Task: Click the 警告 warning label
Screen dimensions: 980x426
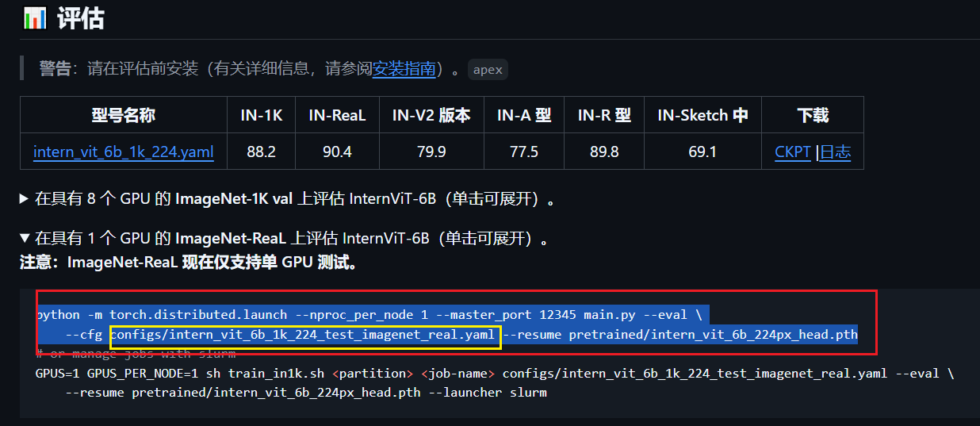Action: click(x=56, y=69)
